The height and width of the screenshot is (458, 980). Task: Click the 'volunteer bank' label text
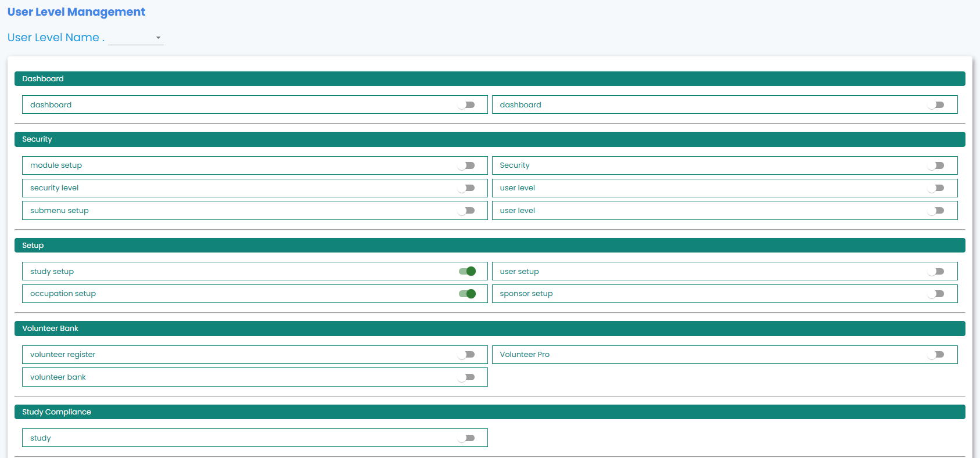[58, 377]
